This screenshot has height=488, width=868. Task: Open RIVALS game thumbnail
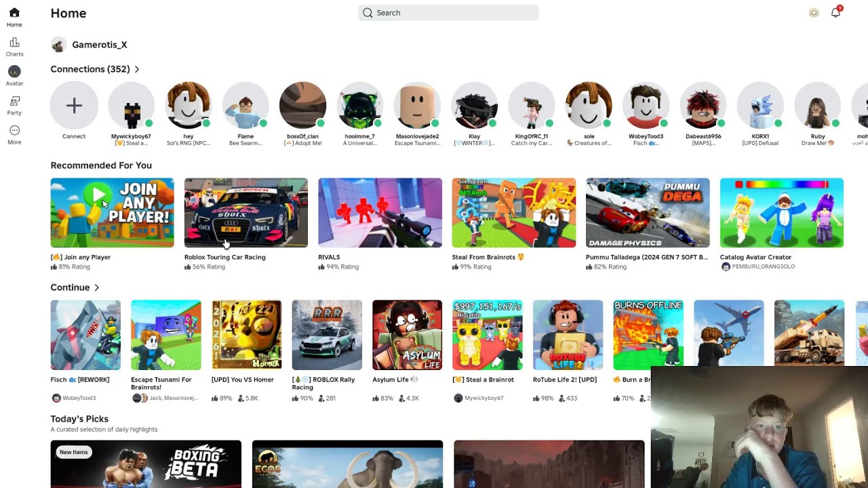coord(380,213)
